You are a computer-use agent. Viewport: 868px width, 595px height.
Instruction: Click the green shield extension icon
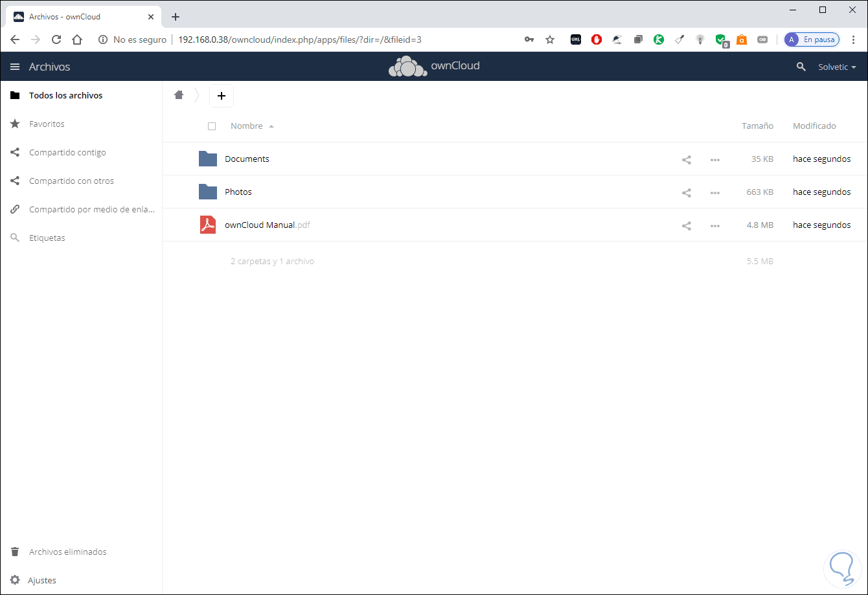coord(721,40)
